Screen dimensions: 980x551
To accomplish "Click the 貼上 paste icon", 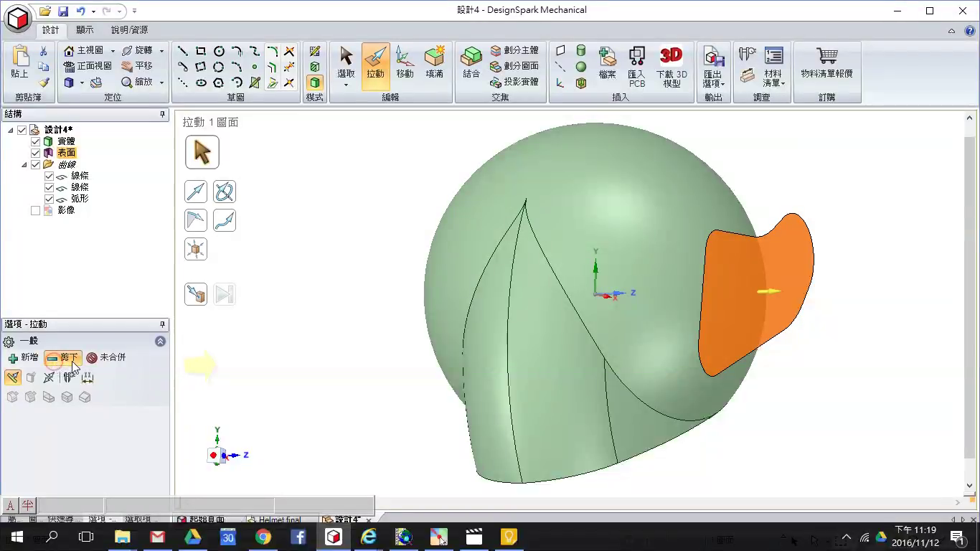I will [19, 62].
